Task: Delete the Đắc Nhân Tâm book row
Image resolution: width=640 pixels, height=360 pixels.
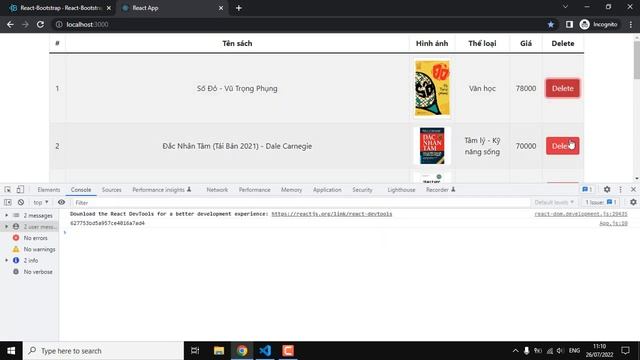Action: click(562, 146)
